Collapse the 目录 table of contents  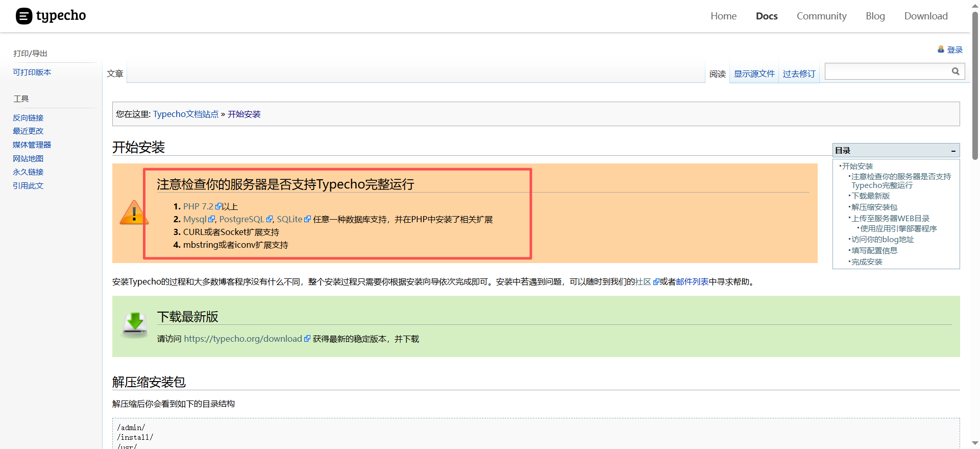pyautogui.click(x=953, y=151)
